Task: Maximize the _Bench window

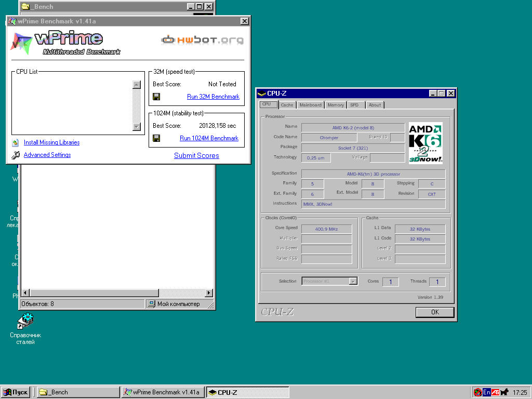Action: coord(199,6)
